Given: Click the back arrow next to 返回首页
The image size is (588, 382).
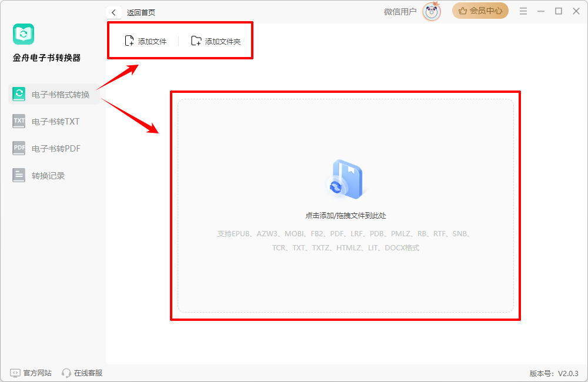Looking at the screenshot, I should pyautogui.click(x=113, y=12).
